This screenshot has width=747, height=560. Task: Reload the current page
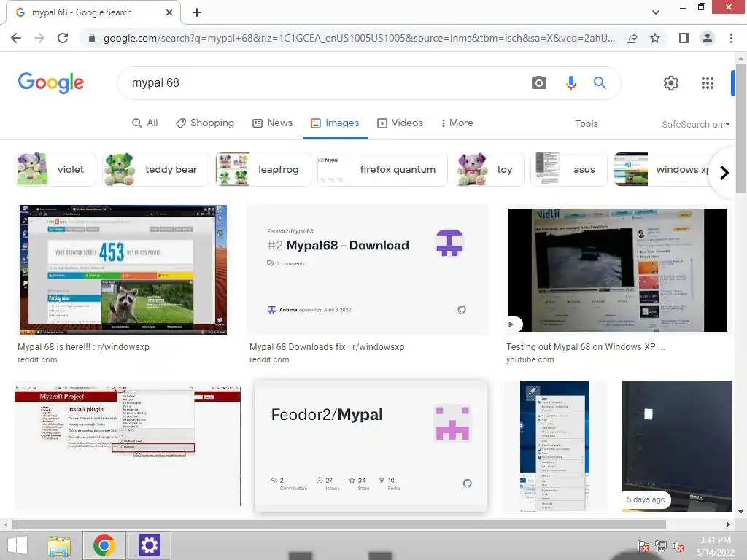pos(63,38)
